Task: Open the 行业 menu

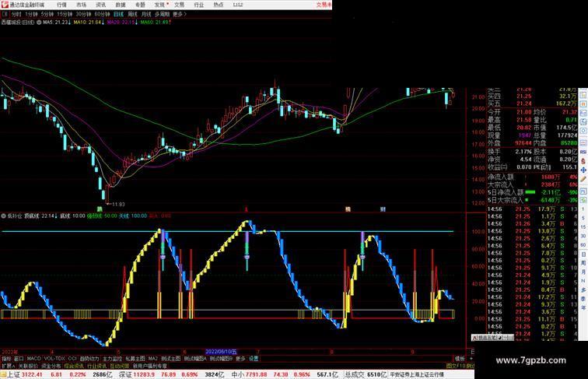Action: tap(199, 5)
